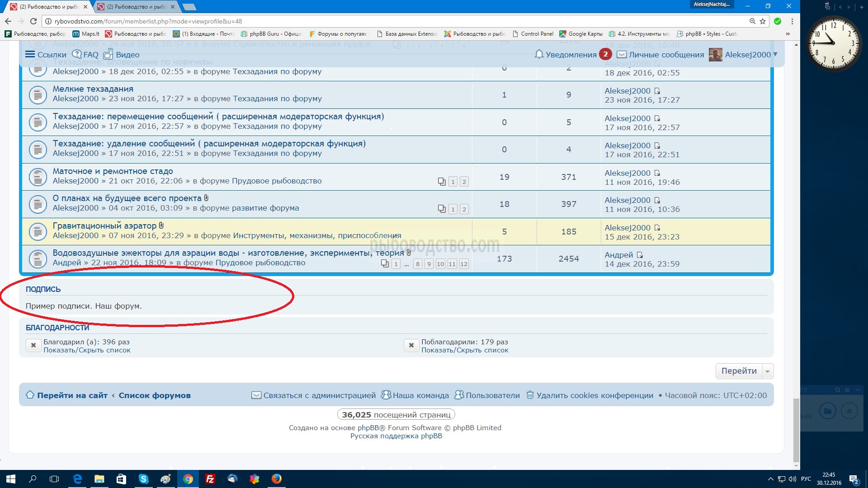Click the Video icon in the navbar
Image resolution: width=868 pixels, height=488 pixels.
[108, 54]
